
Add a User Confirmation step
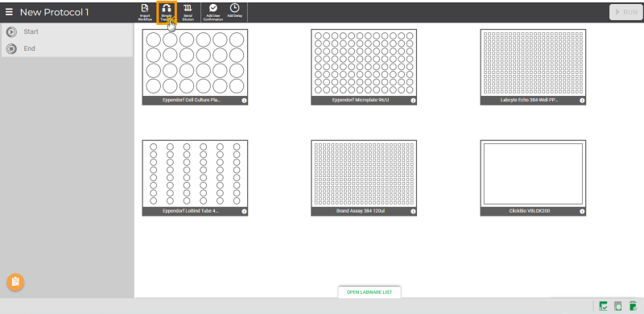213,12
